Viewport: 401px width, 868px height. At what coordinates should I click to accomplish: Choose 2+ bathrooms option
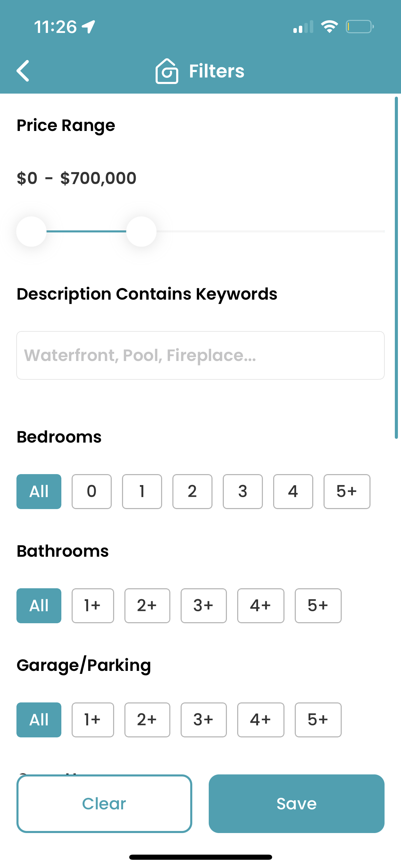[x=147, y=606]
